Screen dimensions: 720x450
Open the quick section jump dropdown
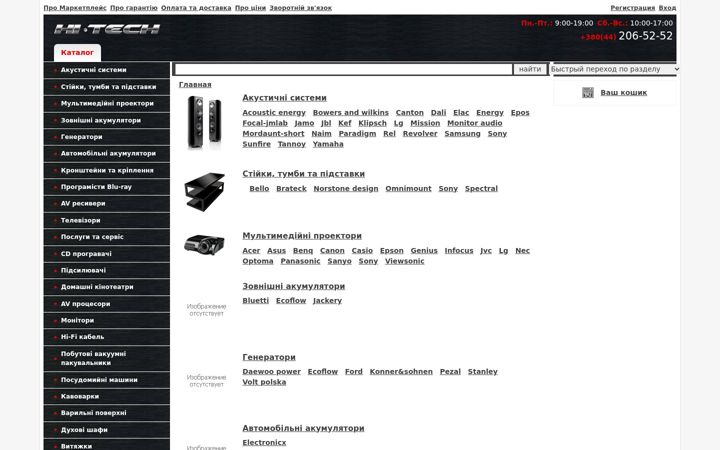[x=615, y=69]
